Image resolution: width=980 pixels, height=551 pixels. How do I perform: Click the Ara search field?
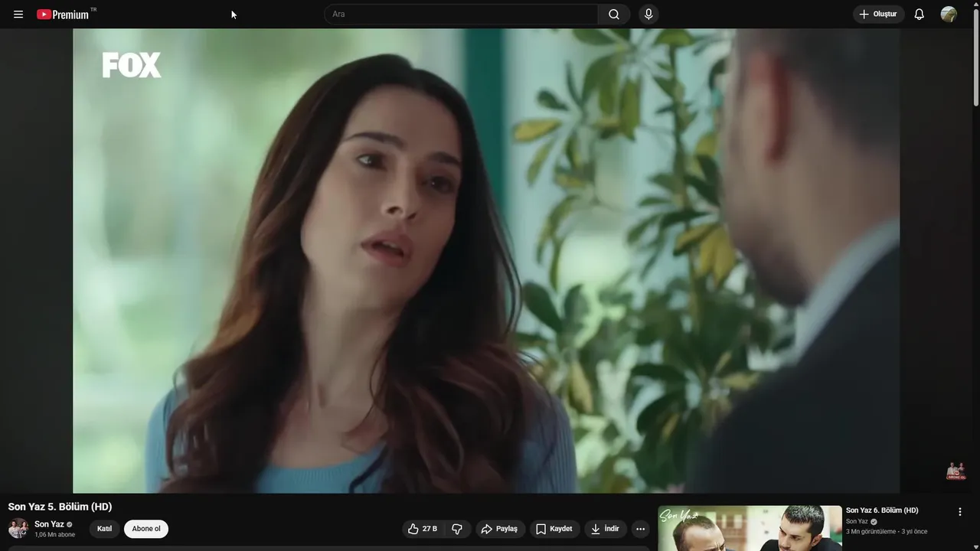pos(461,15)
